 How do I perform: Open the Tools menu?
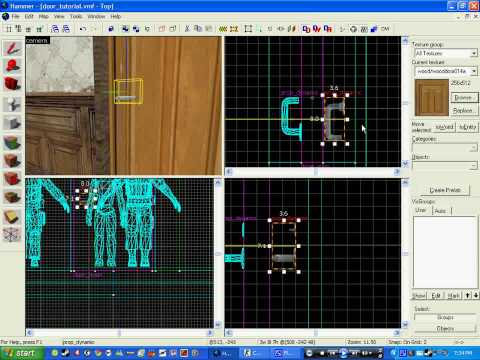click(x=76, y=16)
